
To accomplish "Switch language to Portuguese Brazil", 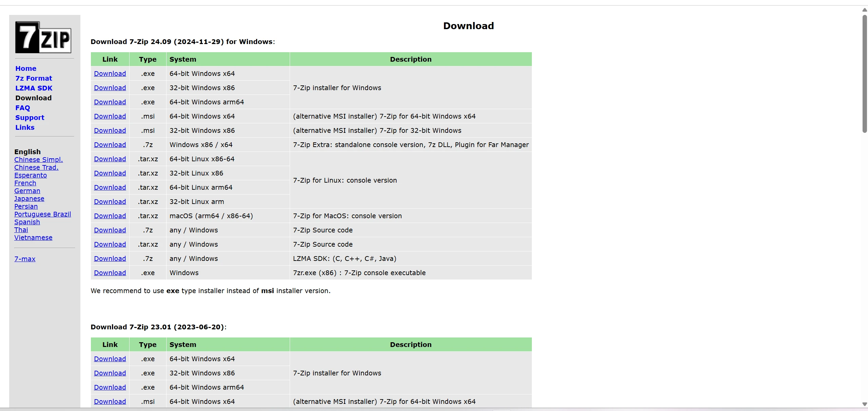I will pyautogui.click(x=43, y=214).
